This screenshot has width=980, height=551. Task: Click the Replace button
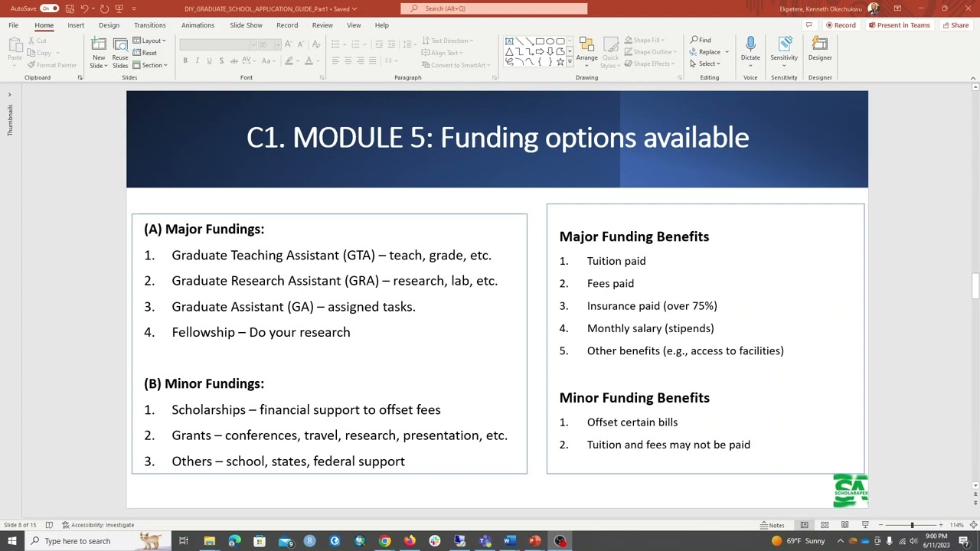pos(705,52)
